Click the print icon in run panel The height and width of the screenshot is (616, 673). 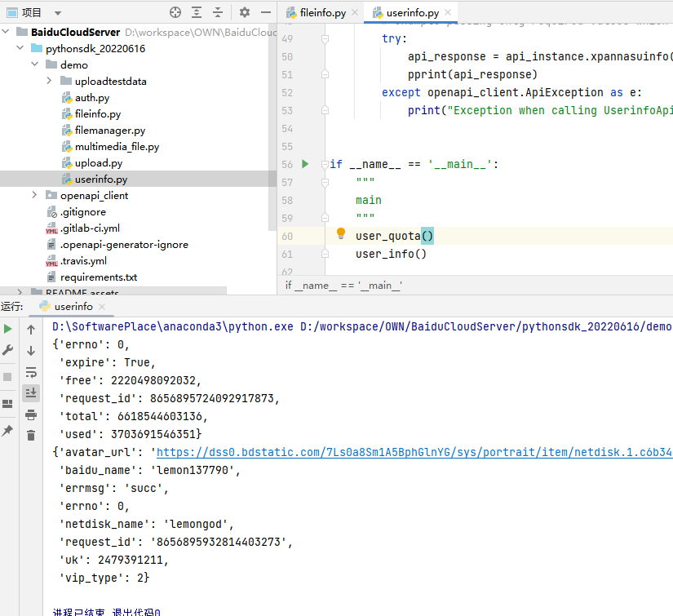(x=31, y=414)
